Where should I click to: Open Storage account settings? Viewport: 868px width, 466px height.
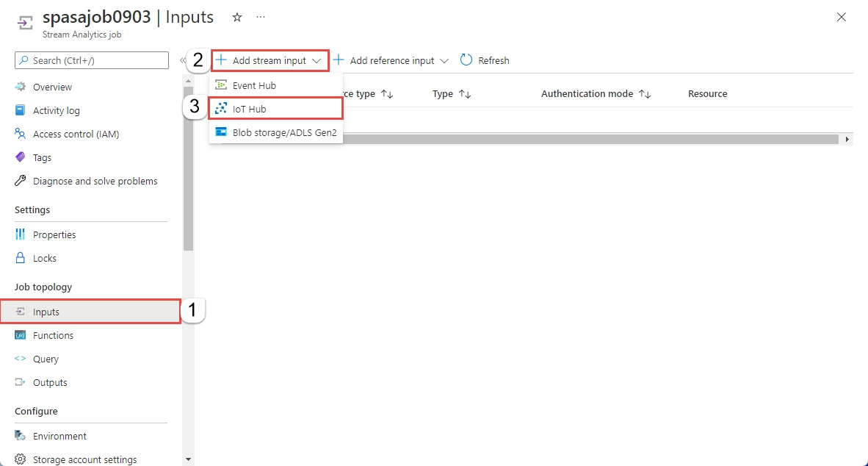pos(84,459)
